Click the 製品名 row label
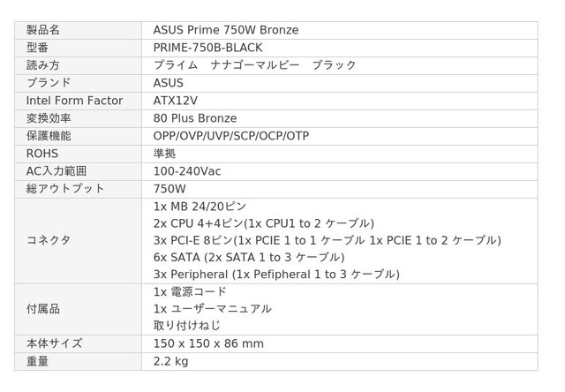The image size is (565, 392). 43,30
